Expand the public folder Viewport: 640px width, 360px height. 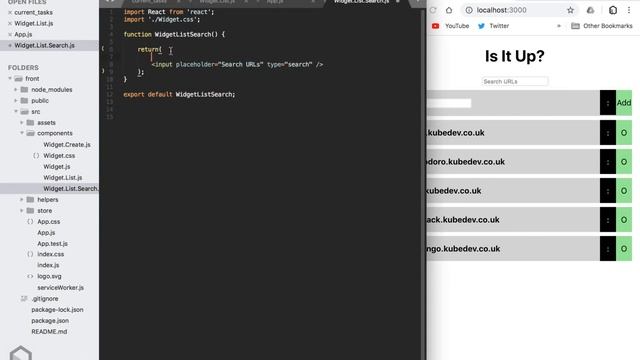pos(16,100)
